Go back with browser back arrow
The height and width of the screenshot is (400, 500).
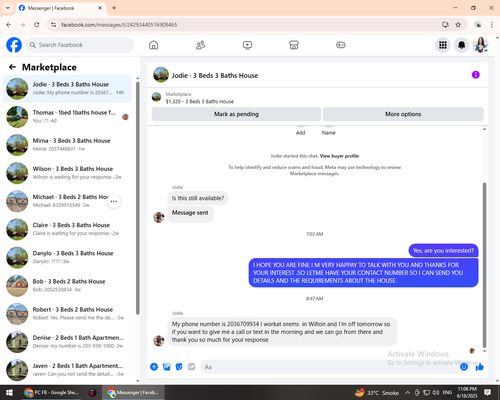[x=9, y=25]
